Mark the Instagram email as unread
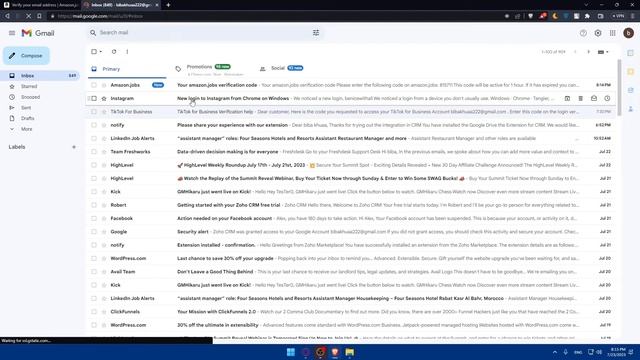This screenshot has width=640, height=360. tap(594, 98)
